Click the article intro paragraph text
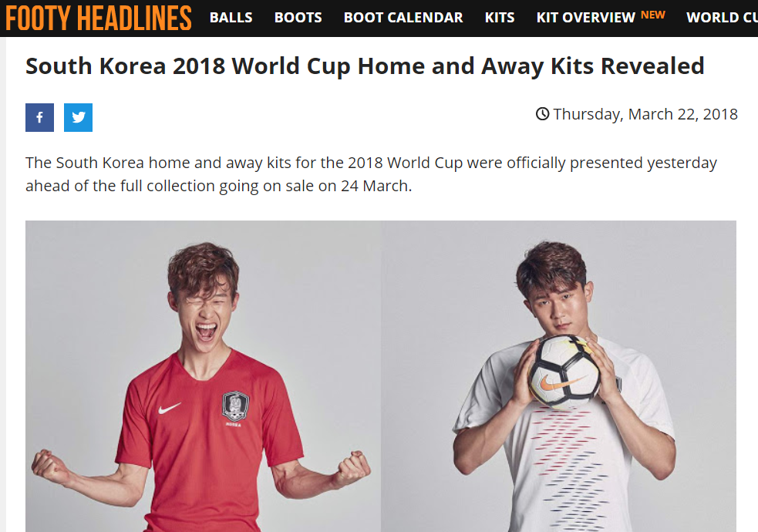The height and width of the screenshot is (532, 758). coord(371,174)
